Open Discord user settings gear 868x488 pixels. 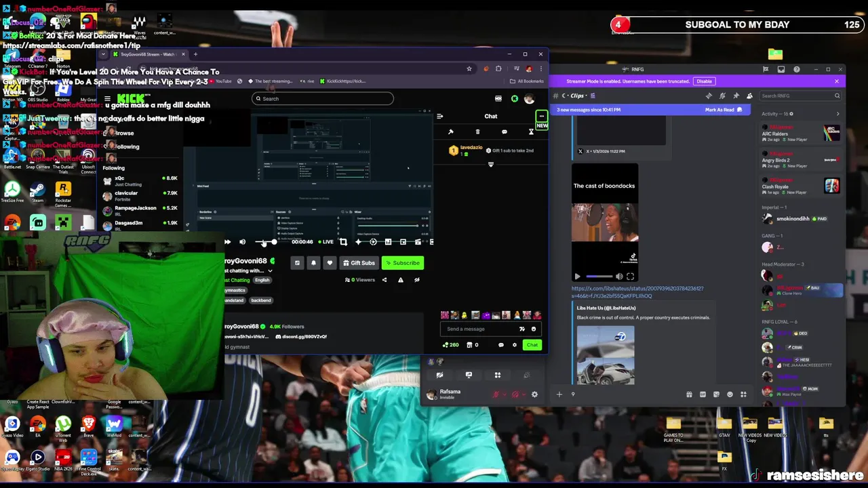pos(534,394)
